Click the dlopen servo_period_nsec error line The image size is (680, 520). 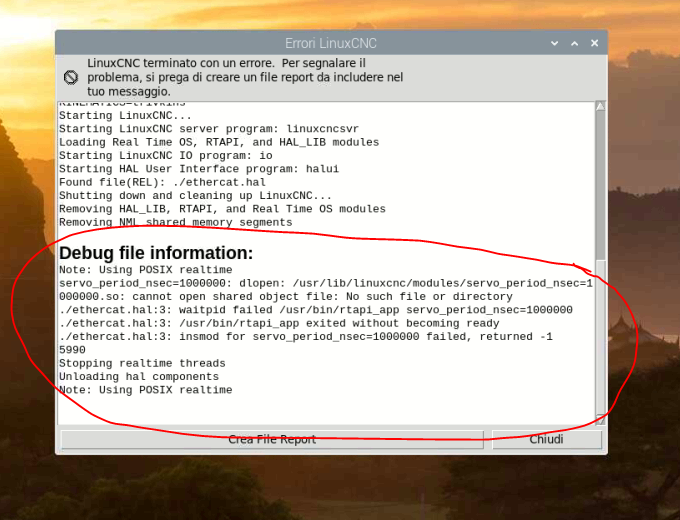tap(326, 284)
